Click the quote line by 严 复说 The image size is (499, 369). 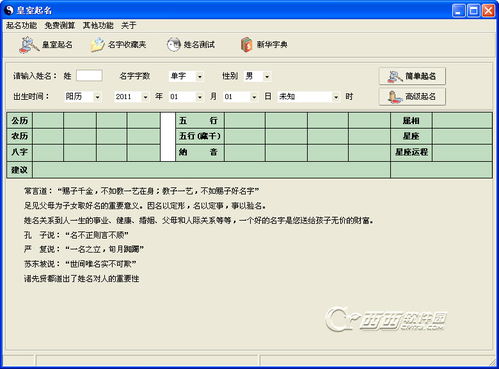click(84, 249)
